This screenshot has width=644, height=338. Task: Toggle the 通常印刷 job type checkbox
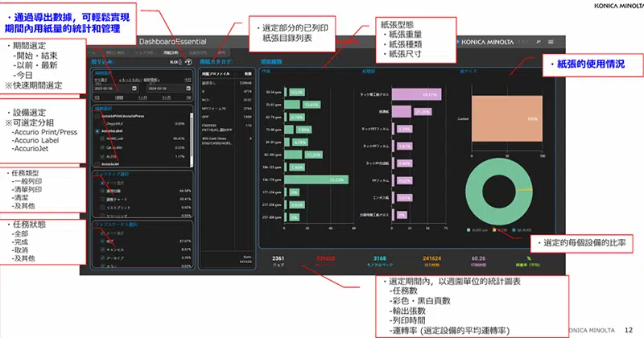pyautogui.click(x=102, y=191)
